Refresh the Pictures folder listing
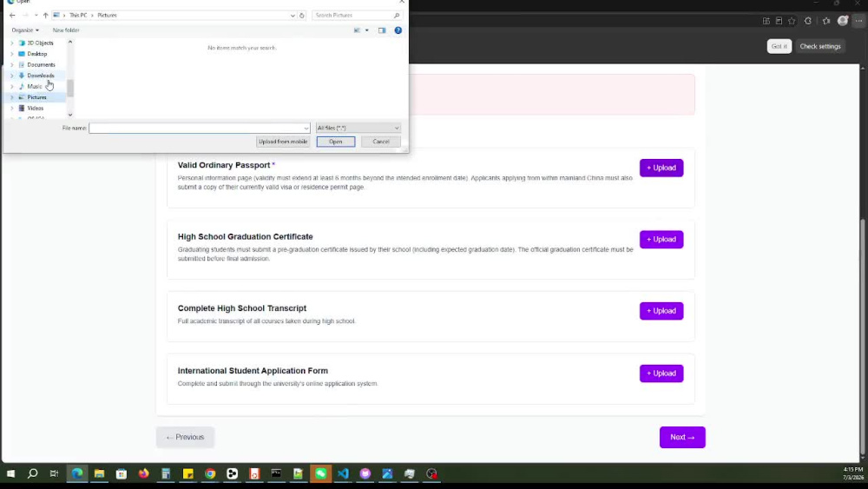This screenshot has width=868, height=489. click(x=302, y=16)
